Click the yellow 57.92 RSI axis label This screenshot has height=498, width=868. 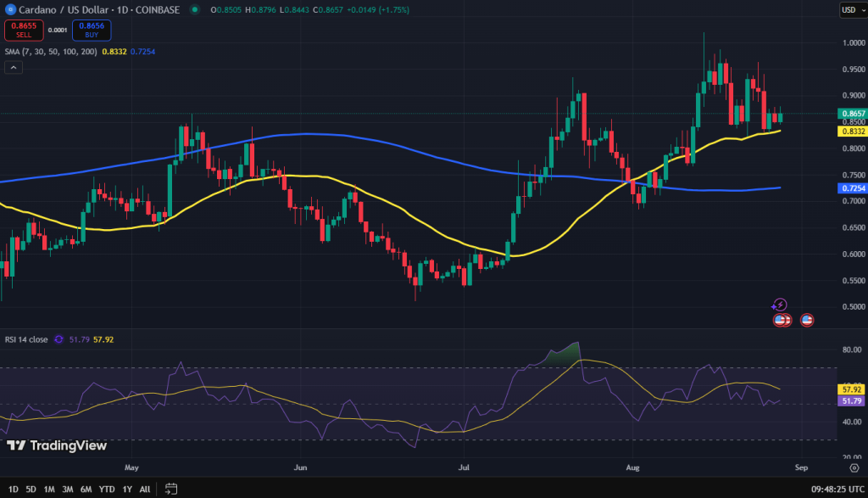[851, 389]
